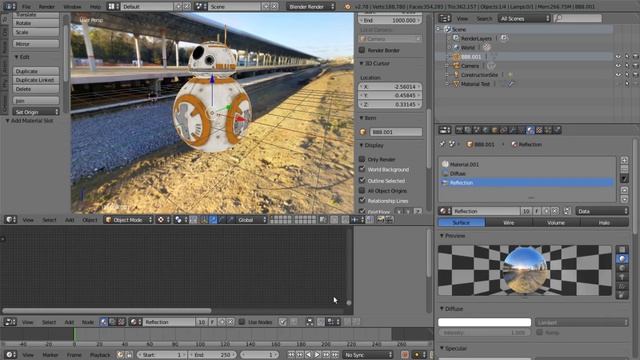640x360 pixels.
Task: Open No Sync playback dropdown
Action: (368, 355)
